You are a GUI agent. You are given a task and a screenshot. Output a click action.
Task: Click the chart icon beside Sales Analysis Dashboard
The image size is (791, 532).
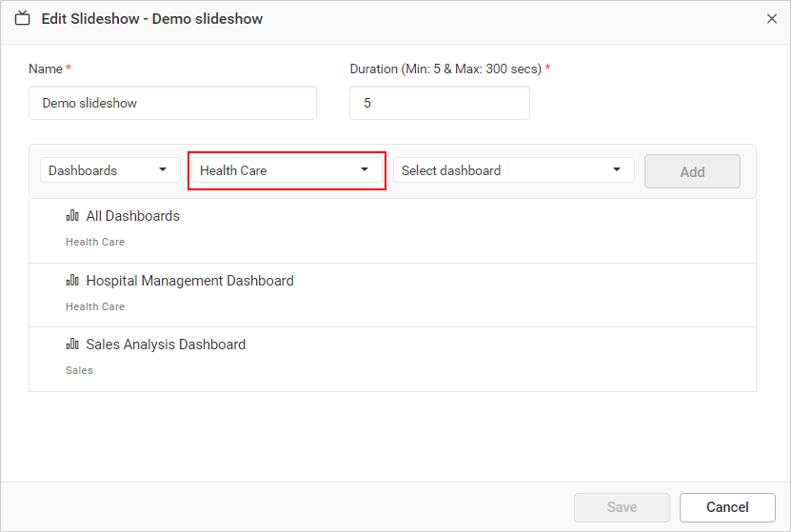pos(72,345)
